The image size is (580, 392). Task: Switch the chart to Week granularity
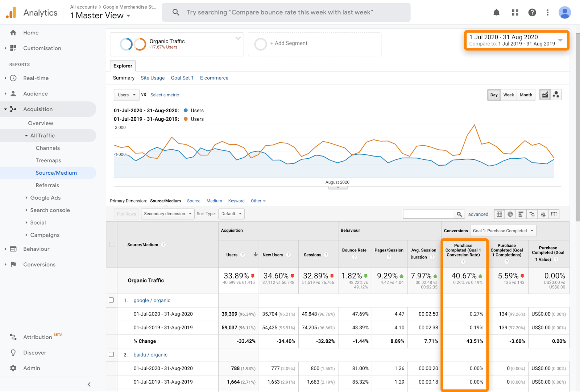[508, 95]
